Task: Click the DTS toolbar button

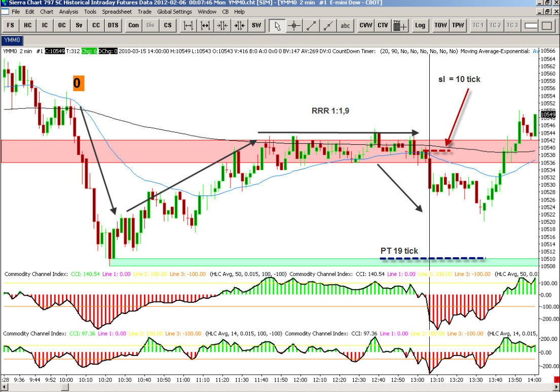Action: [x=113, y=25]
